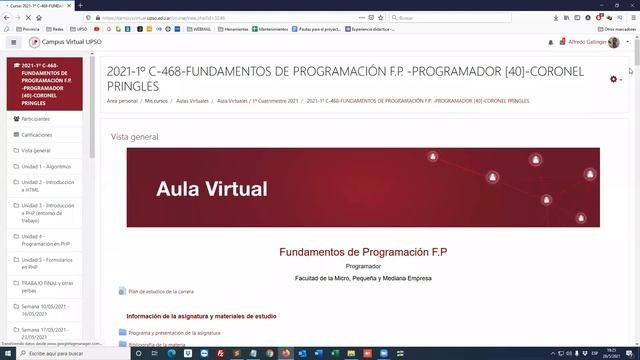Open the Otros marcadores folder

[x=617, y=29]
